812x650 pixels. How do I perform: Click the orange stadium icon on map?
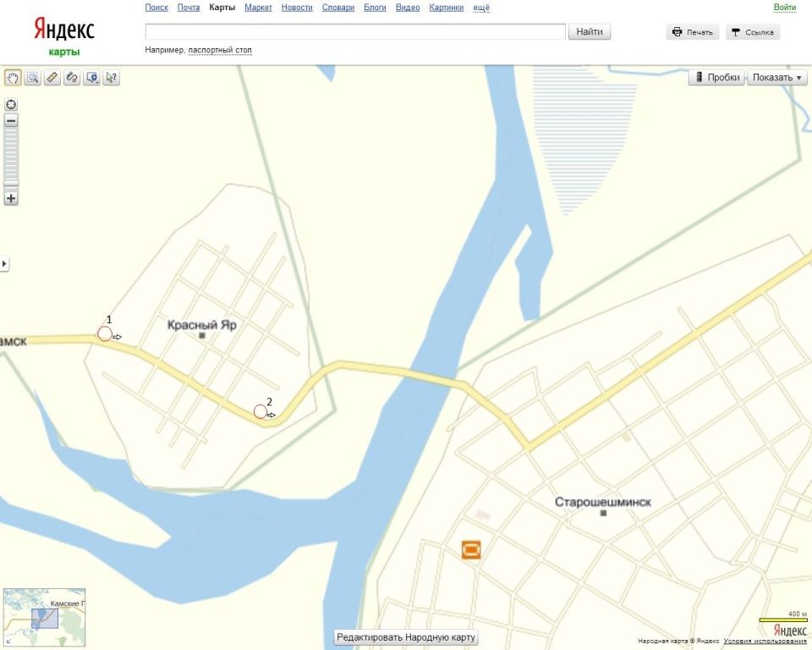[x=471, y=549]
